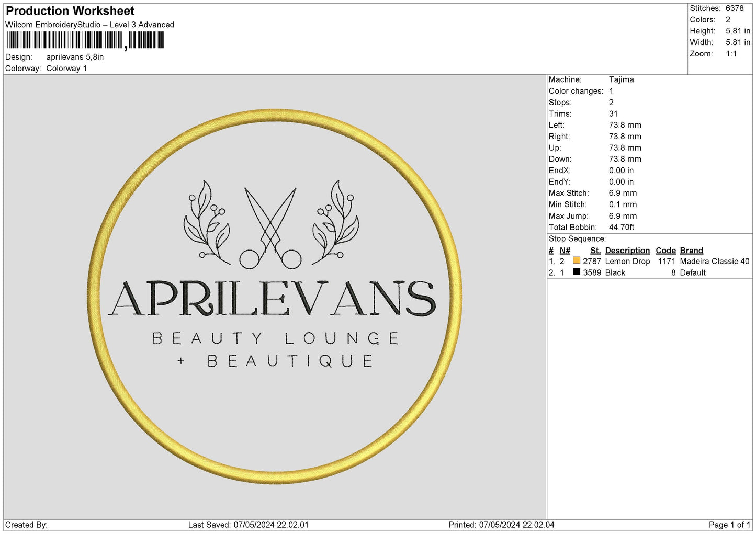Click the Madeira Classic 40 brand text
756x534 pixels.
pyautogui.click(x=715, y=262)
